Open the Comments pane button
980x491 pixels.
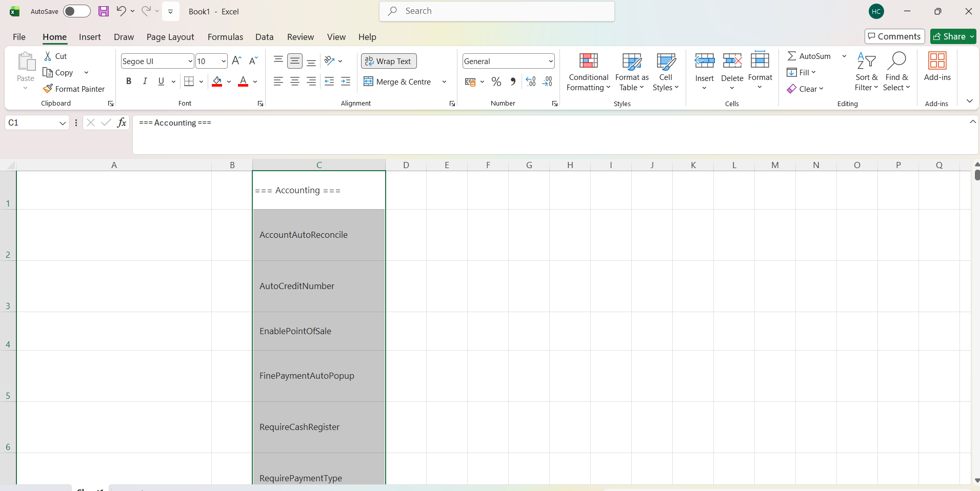pos(894,36)
